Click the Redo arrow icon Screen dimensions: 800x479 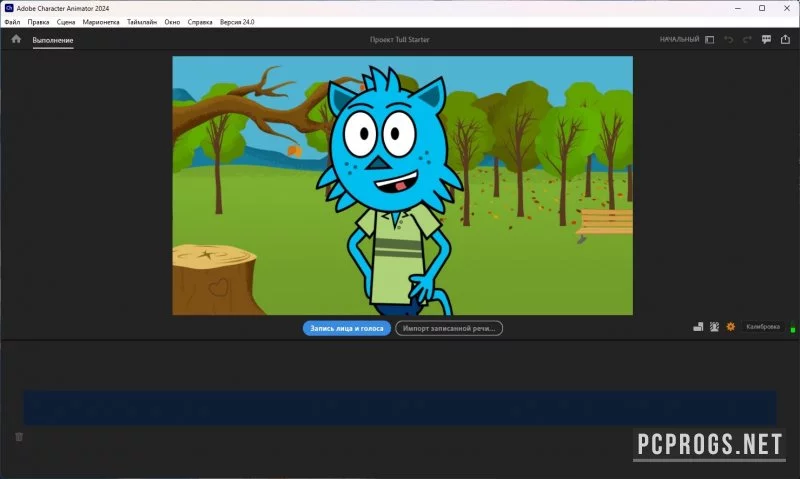[x=747, y=39]
